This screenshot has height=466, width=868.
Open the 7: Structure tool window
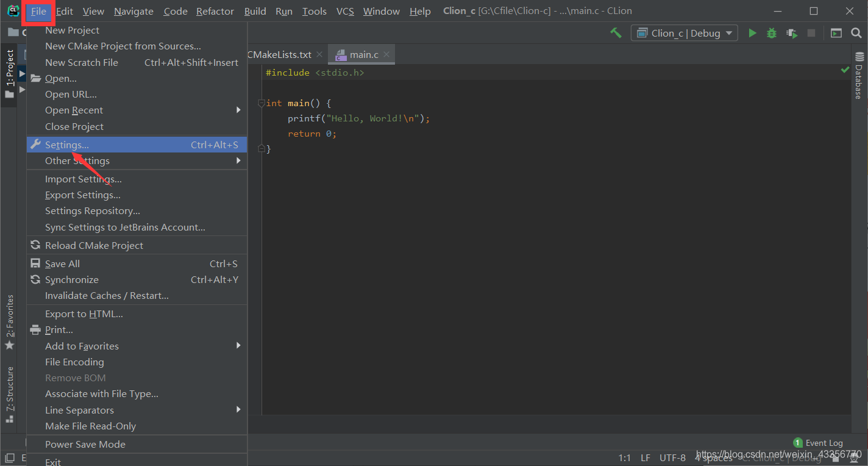9,395
